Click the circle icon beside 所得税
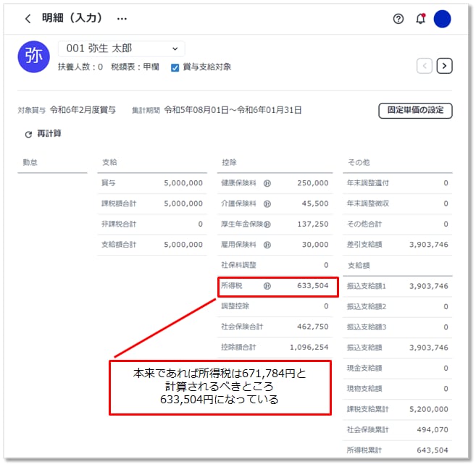Image resolution: width=476 pixels, height=467 pixels. click(267, 286)
